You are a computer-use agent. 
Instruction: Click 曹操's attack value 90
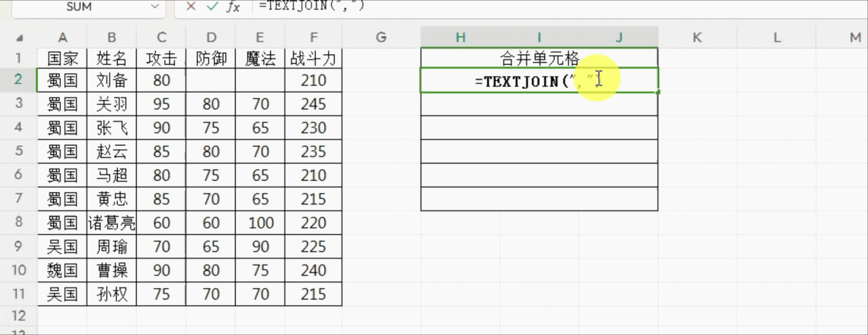[x=161, y=271]
